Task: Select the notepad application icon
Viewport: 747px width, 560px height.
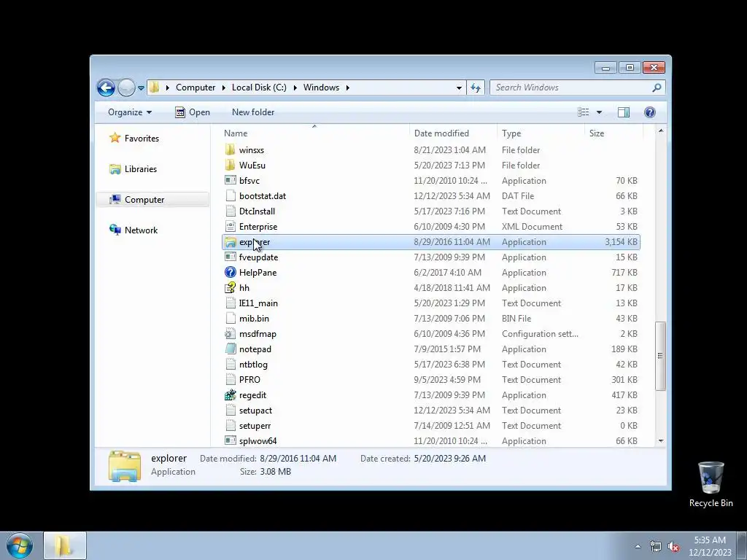Action: tap(230, 349)
